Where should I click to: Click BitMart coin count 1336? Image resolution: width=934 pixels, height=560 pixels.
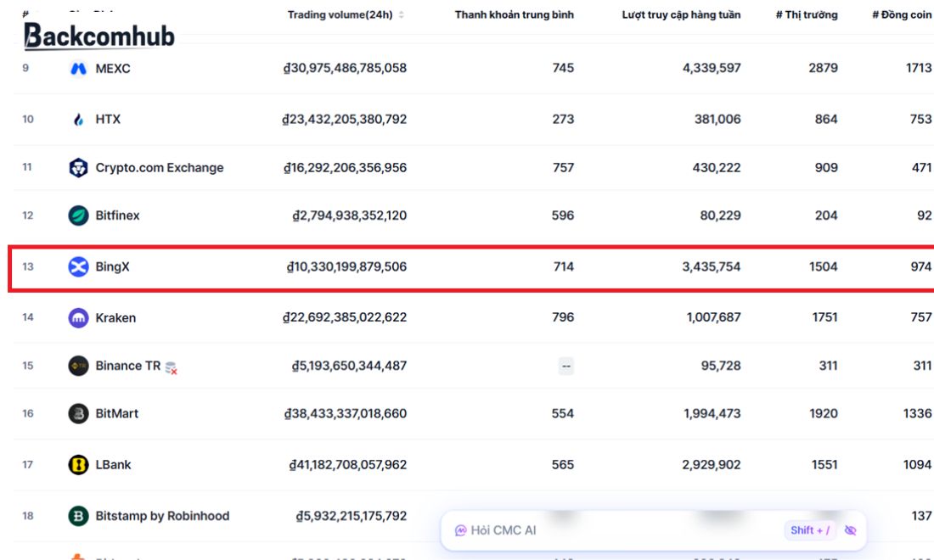[x=917, y=413]
